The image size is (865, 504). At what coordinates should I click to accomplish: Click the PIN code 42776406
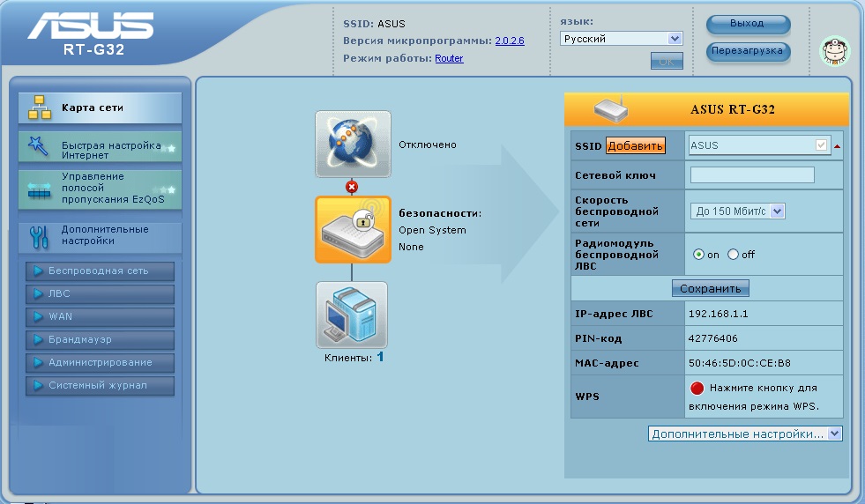click(712, 338)
